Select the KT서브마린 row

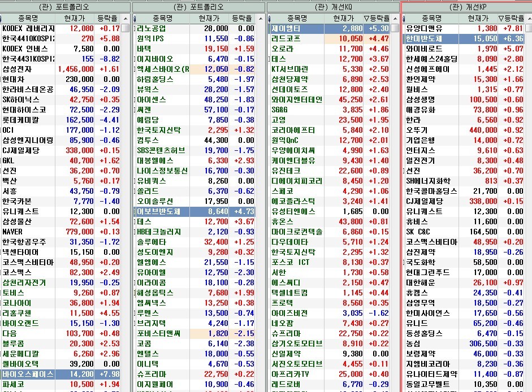click(x=330, y=69)
